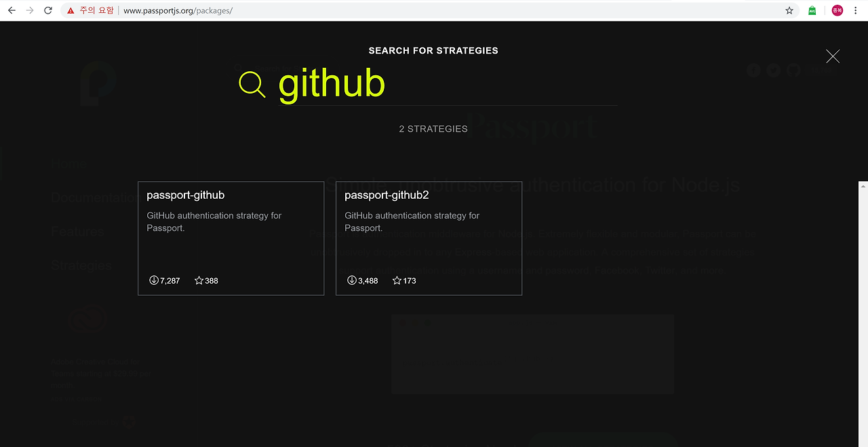Click the search field containing github
Screen dimensions: 868x447
point(448,85)
